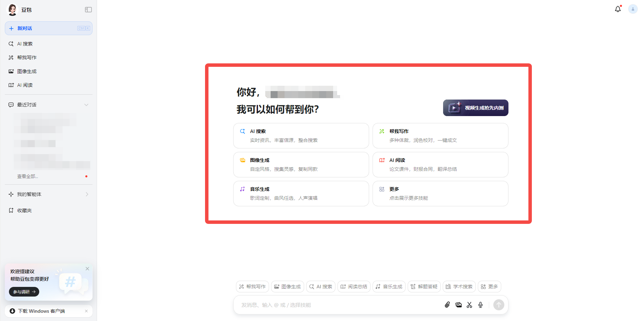Select the 帮我写作 skill chip
Screen dimensions: 644x321
pos(253,287)
